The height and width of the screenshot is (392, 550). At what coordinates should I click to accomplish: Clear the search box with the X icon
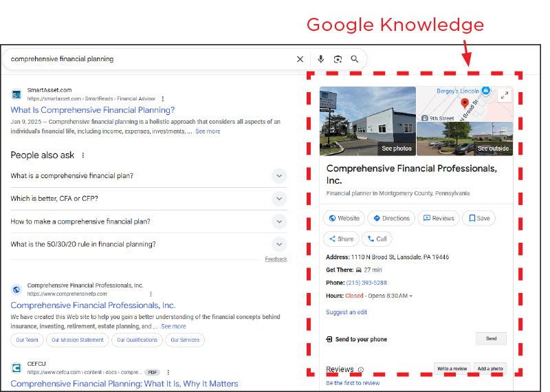pos(300,59)
